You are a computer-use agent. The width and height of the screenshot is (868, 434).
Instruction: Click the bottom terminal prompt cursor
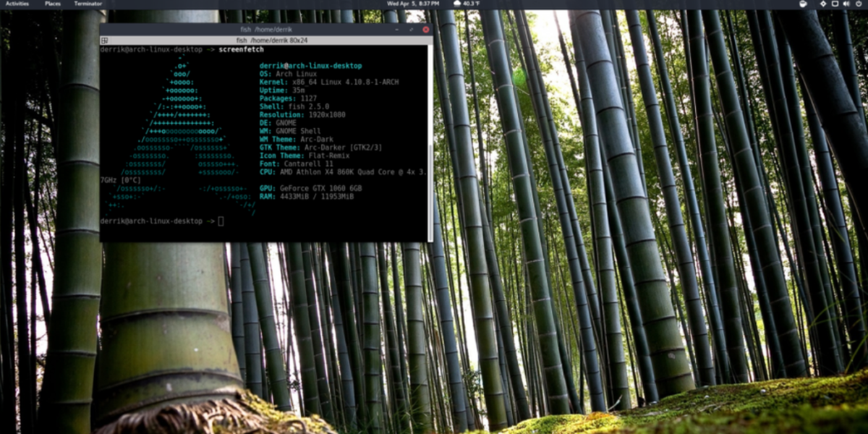pos(221,221)
